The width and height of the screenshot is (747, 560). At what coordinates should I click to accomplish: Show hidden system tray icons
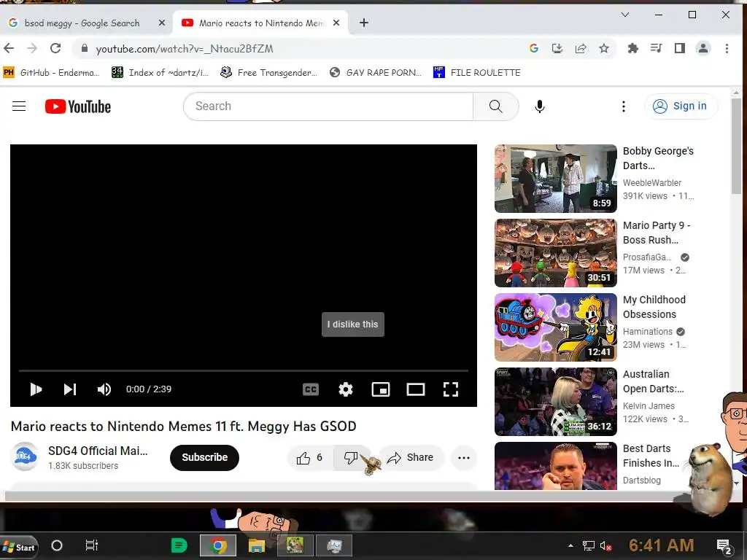click(570, 545)
